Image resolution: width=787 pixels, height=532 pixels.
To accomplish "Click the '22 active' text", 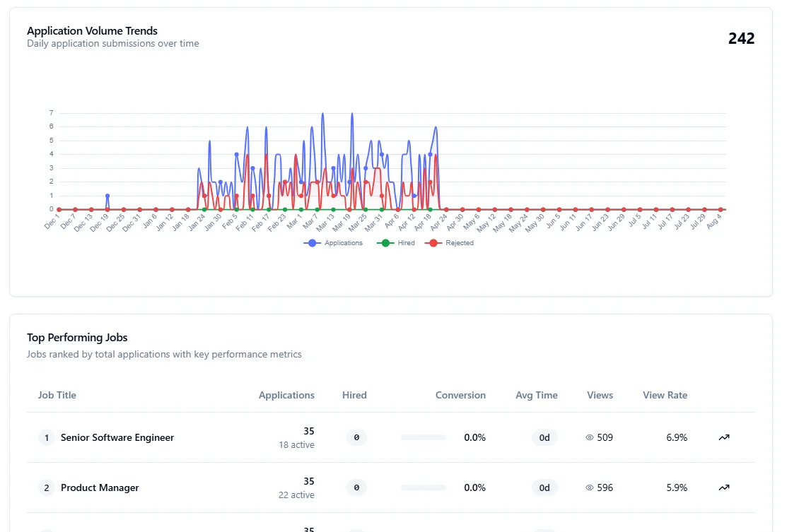I will click(x=297, y=495).
